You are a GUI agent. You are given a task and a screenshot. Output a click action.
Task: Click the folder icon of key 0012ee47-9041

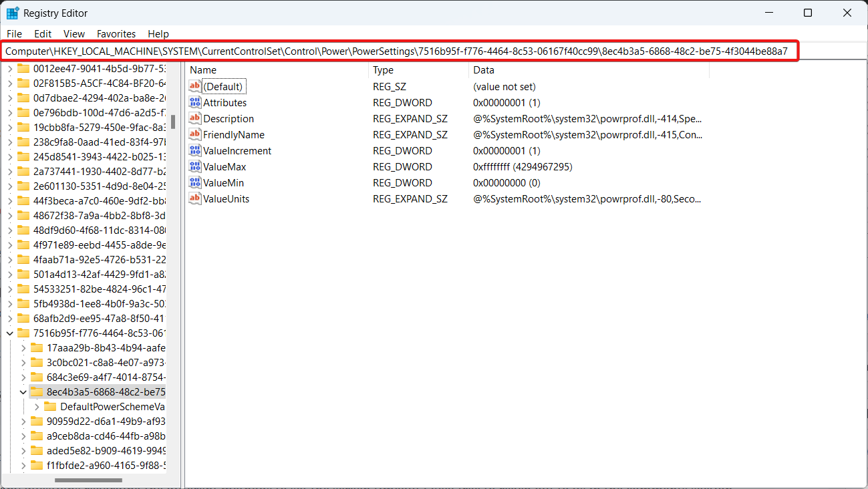23,68
